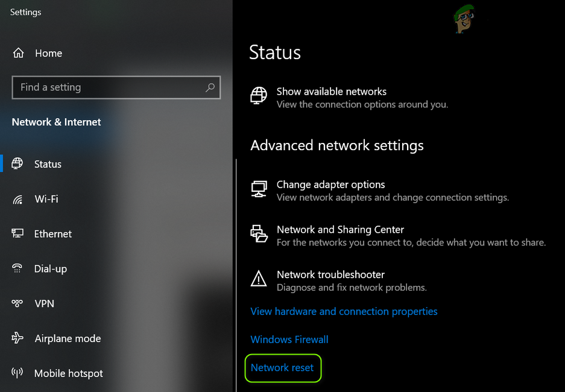The width and height of the screenshot is (565, 392).
Task: Click the Dial-up phone icon
Action: 17,268
